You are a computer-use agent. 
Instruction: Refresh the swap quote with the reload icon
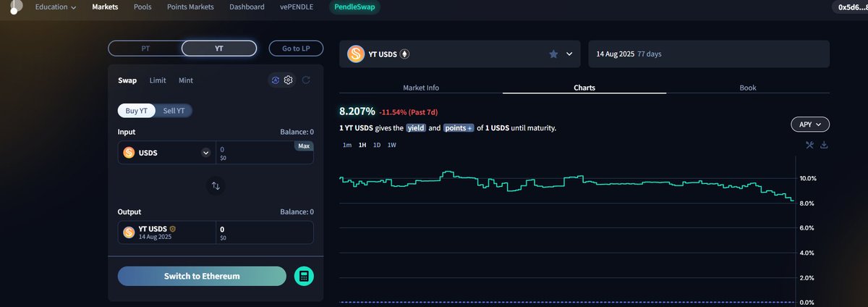[x=306, y=80]
